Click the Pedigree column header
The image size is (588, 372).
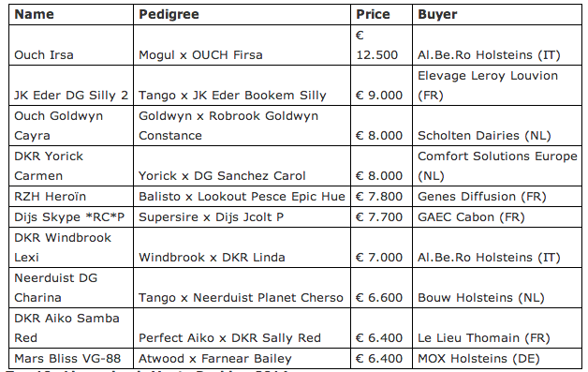[242, 15]
